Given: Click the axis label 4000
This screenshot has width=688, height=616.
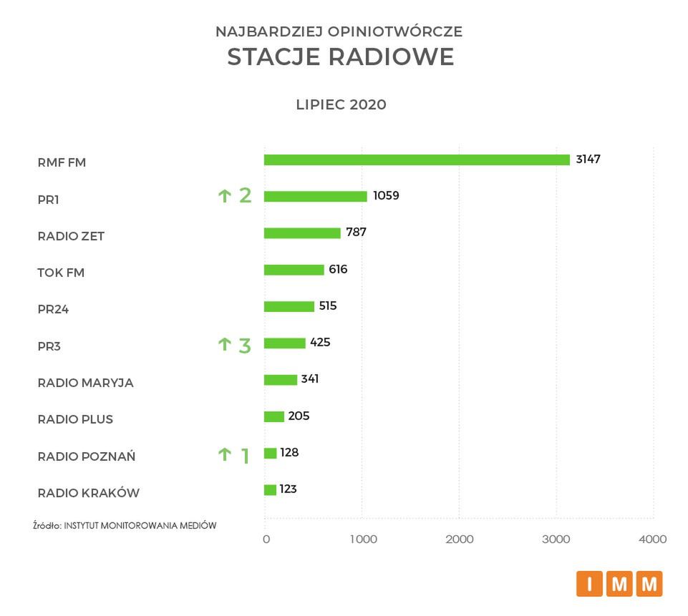Looking at the screenshot, I should 652,539.
